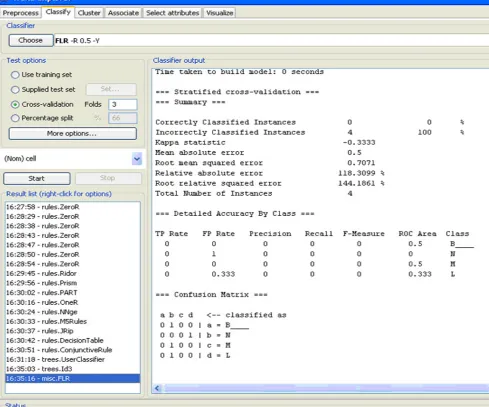Select 16:28:47 rules.ZeroR result
Screen dimensions: 489x407
[73, 245]
